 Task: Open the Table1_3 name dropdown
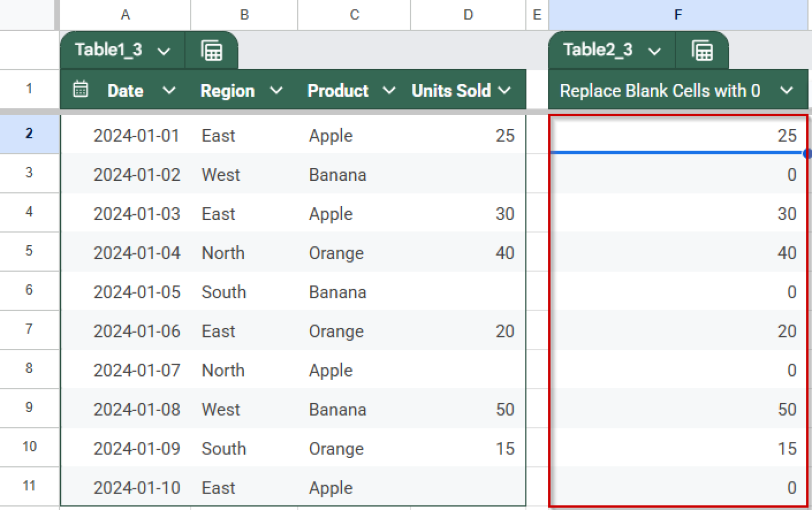[164, 50]
